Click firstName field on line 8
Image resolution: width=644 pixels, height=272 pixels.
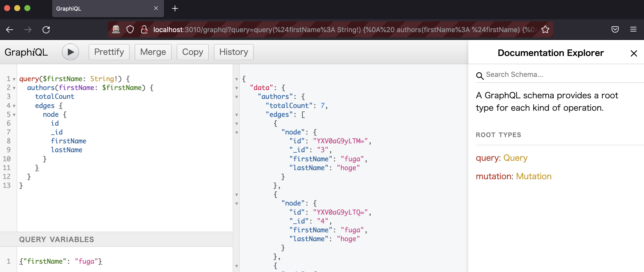[69, 141]
